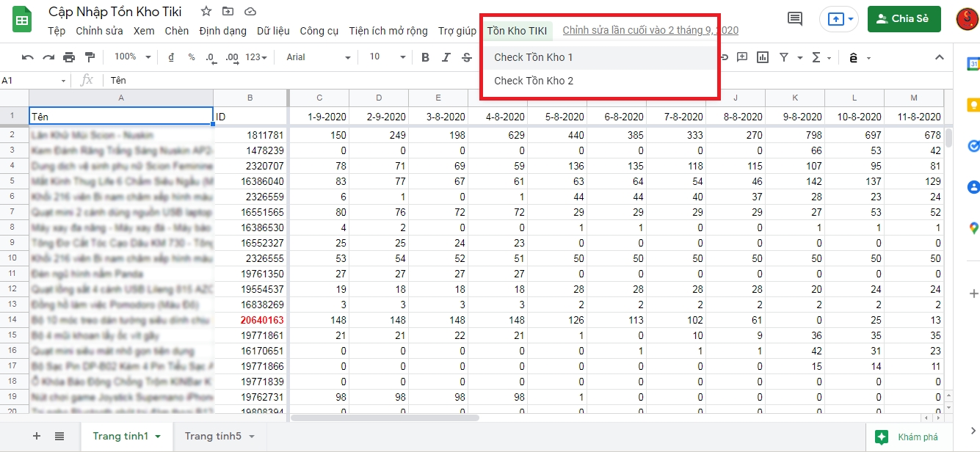
Task: Open the Arial font dropdown
Action: [319, 57]
